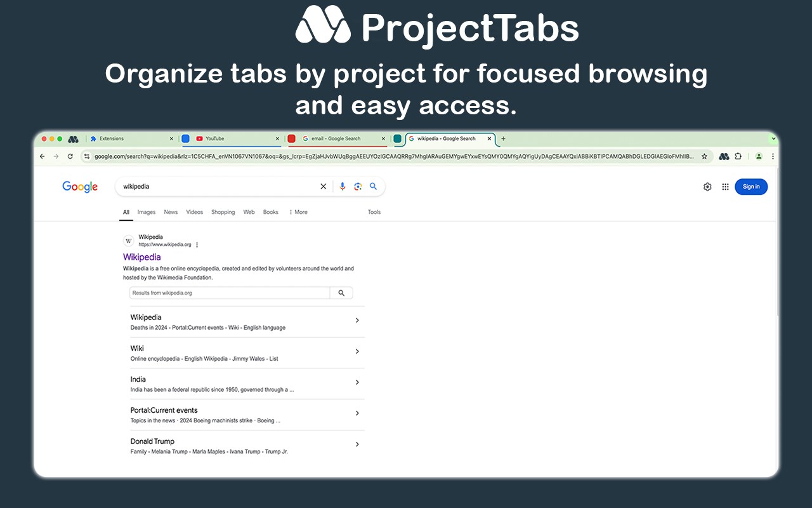
Task: Click the ProjectTabs extension icon in toolbar
Action: (x=724, y=156)
